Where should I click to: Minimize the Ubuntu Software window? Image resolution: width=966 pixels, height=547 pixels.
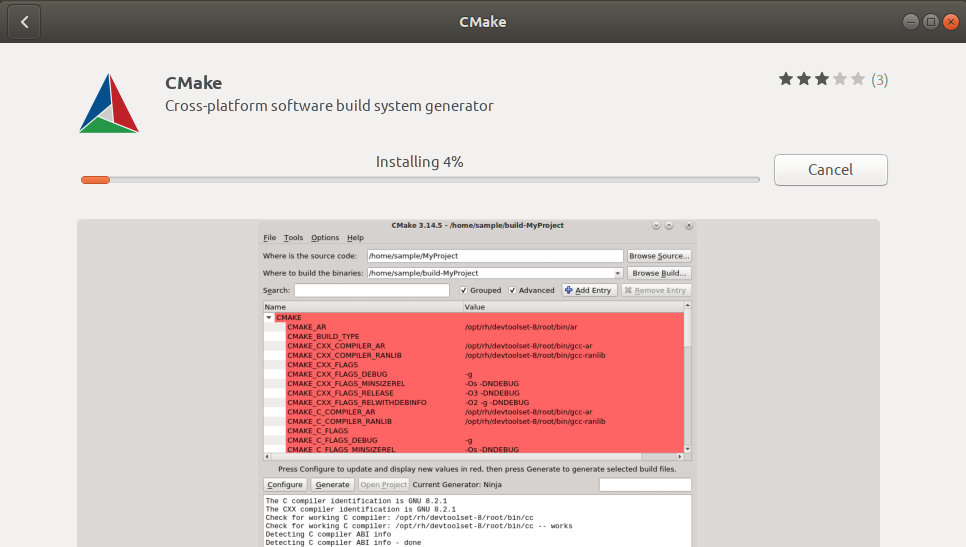tap(911, 21)
